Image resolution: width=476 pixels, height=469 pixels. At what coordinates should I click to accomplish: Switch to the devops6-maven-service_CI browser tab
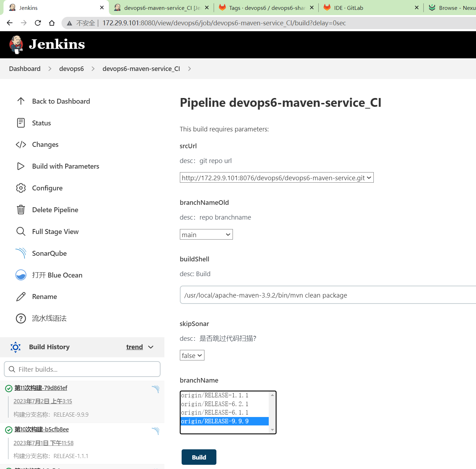point(161,8)
